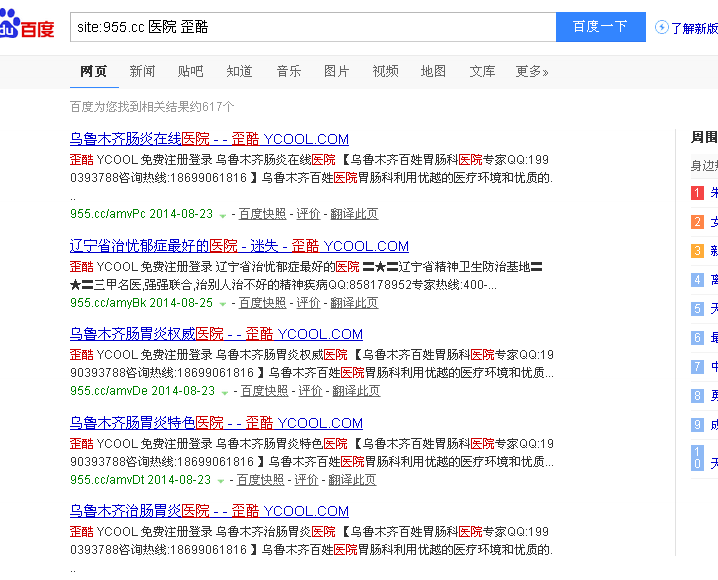Click rank badge 4 in the sidebar list
The image size is (718, 580).
697,280
